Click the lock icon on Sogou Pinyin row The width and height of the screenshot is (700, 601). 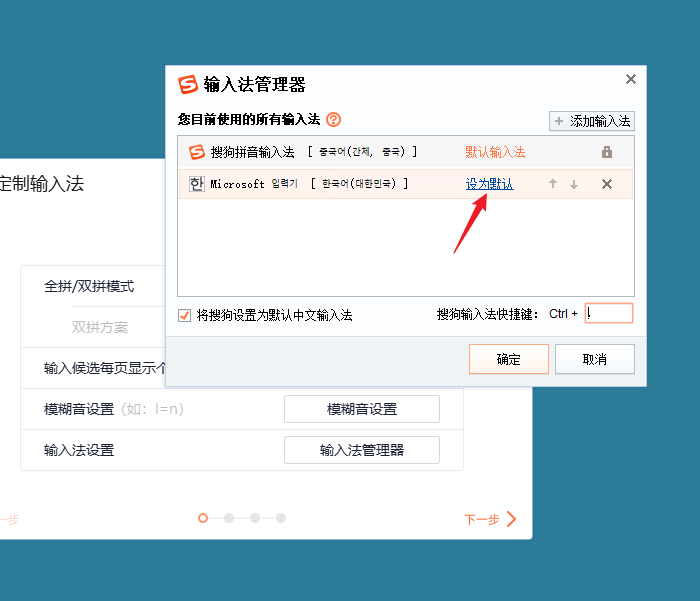click(607, 152)
